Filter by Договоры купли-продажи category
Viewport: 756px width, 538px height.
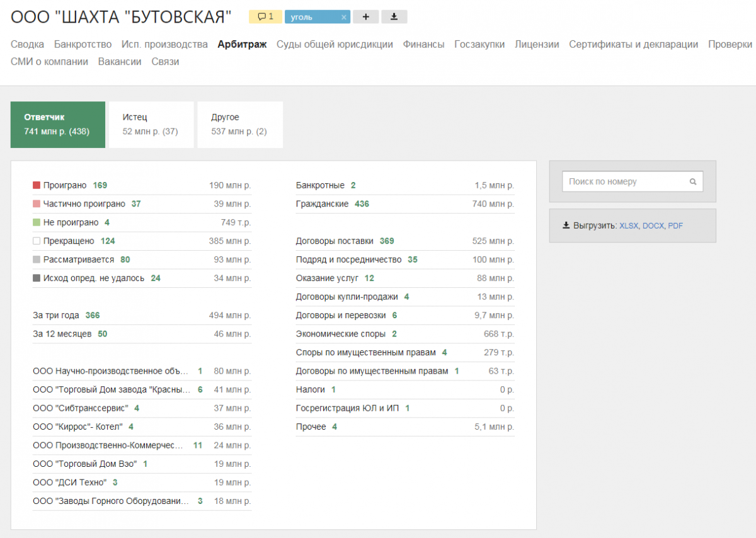click(x=405, y=297)
